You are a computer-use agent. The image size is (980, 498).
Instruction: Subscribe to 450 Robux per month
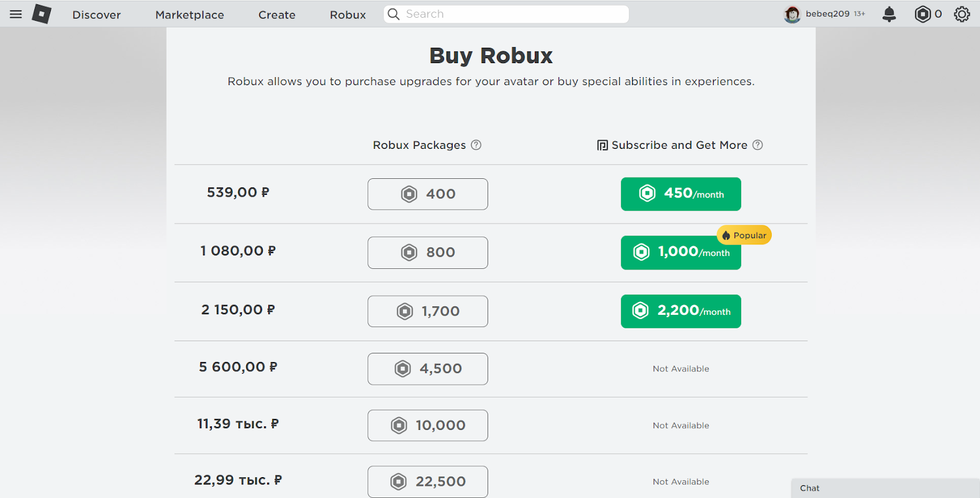tap(680, 194)
